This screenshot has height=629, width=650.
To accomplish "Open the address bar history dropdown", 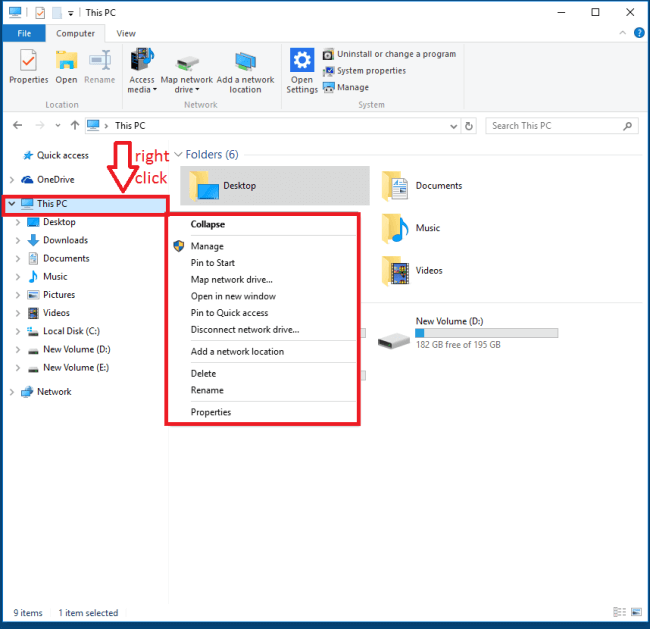I will pyautogui.click(x=454, y=126).
